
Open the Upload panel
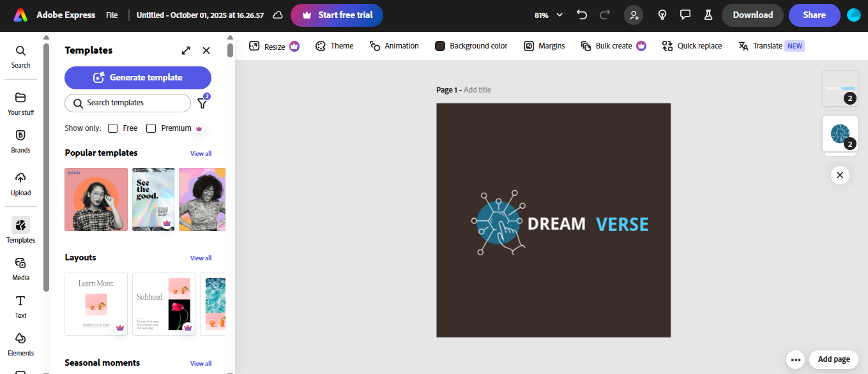point(20,184)
